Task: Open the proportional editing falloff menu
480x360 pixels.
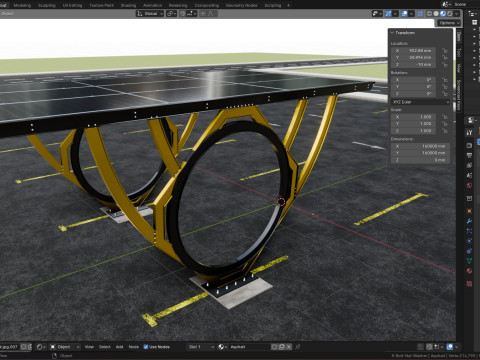Action: [x=212, y=13]
